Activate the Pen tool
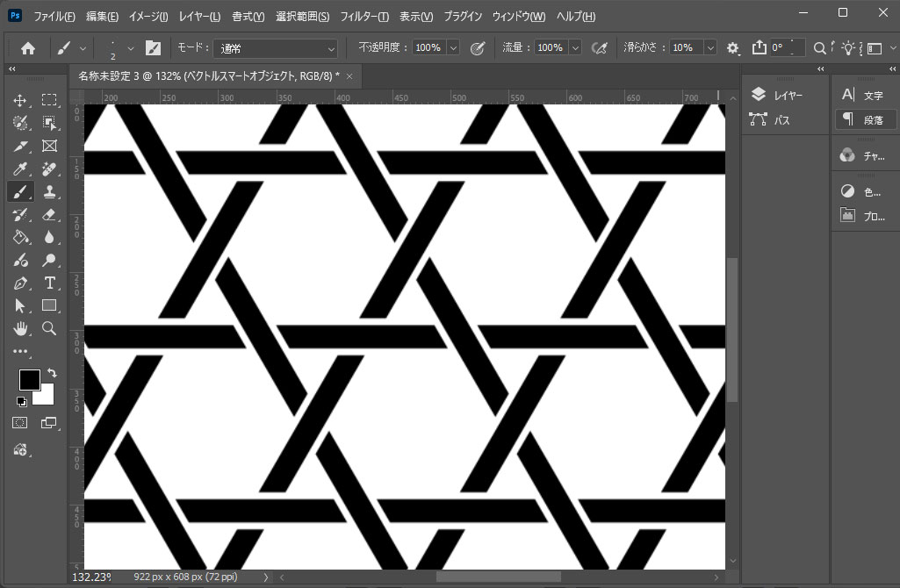This screenshot has width=900, height=588. pyautogui.click(x=20, y=283)
